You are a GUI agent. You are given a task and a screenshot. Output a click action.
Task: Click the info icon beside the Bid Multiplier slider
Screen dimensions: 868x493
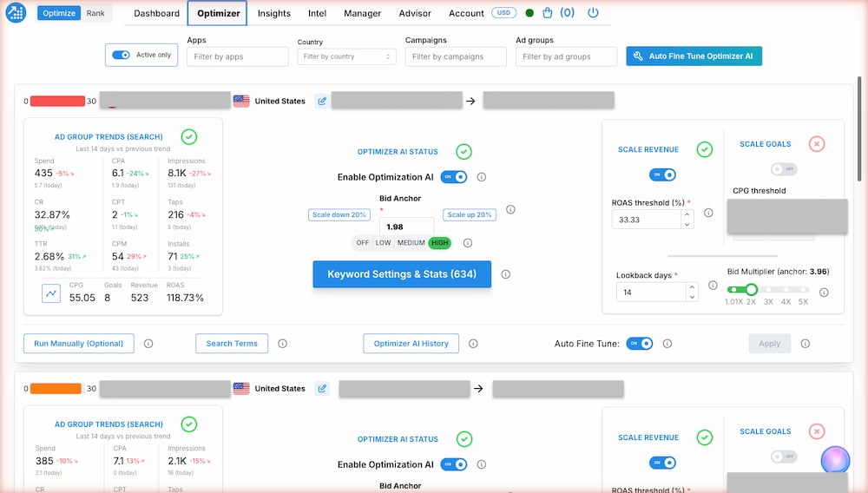tap(824, 293)
